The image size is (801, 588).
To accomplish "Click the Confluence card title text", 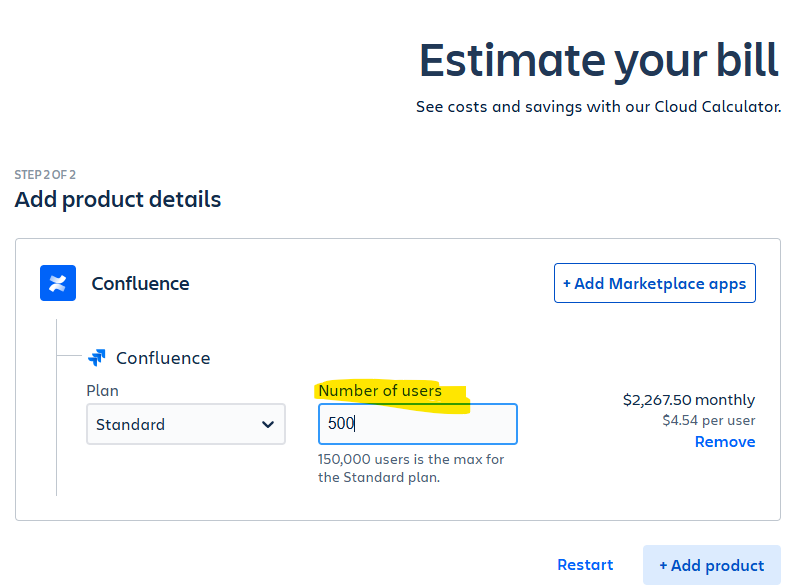I will [140, 284].
